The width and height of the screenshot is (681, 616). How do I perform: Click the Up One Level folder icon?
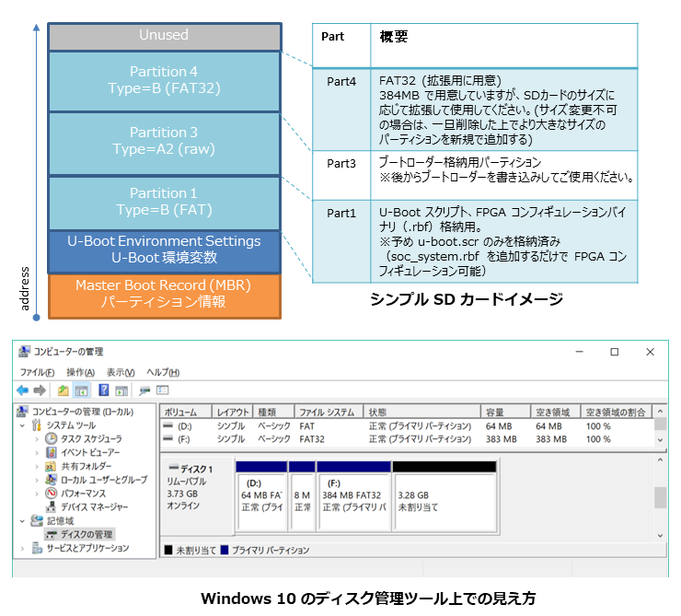tap(63, 390)
